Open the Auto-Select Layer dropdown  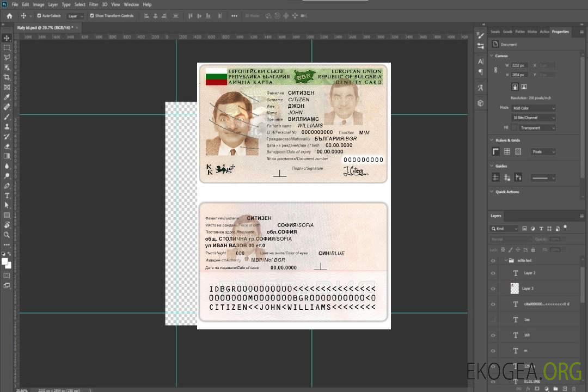click(x=75, y=16)
